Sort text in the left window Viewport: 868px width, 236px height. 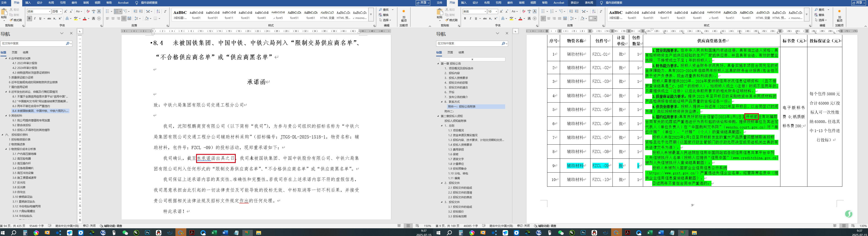point(158,11)
